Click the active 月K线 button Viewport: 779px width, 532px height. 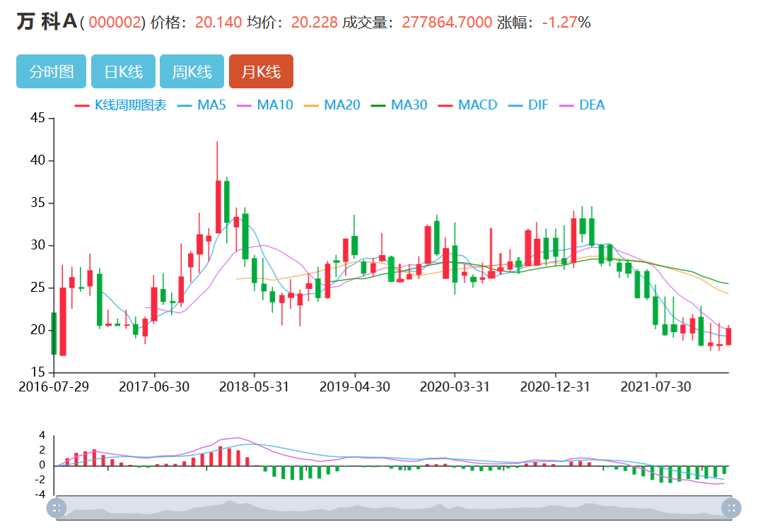tap(261, 71)
